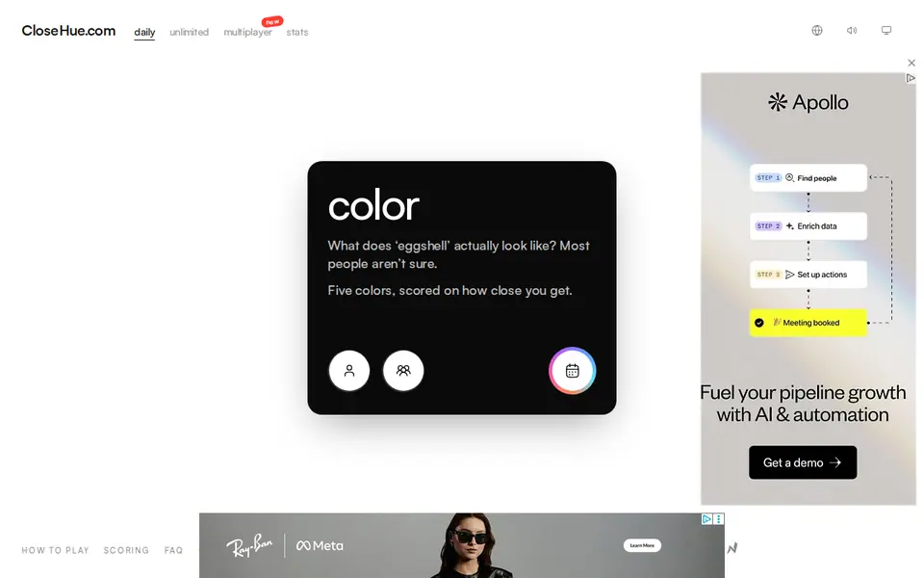Open the multiplayer tab
Viewport: 924px width, 578px height.
247,32
